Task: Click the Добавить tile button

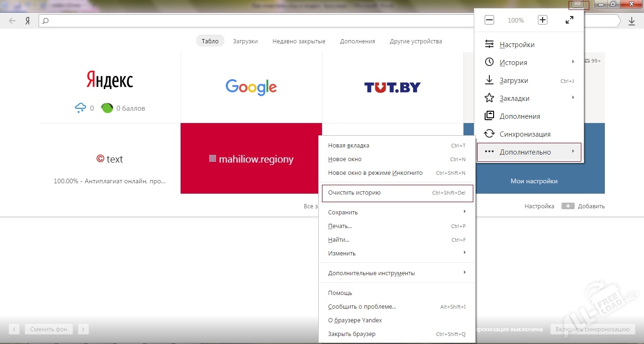Action: coord(583,206)
